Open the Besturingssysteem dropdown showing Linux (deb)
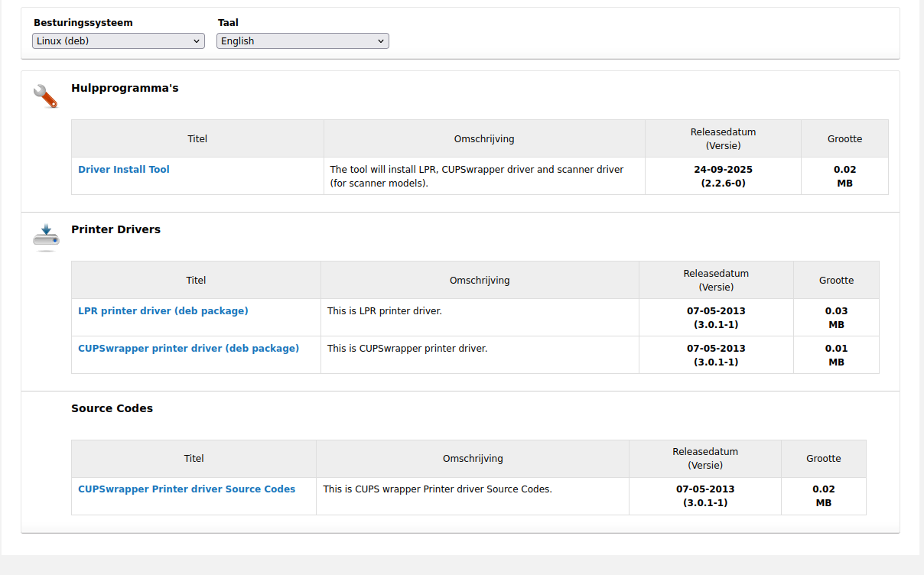 119,41
